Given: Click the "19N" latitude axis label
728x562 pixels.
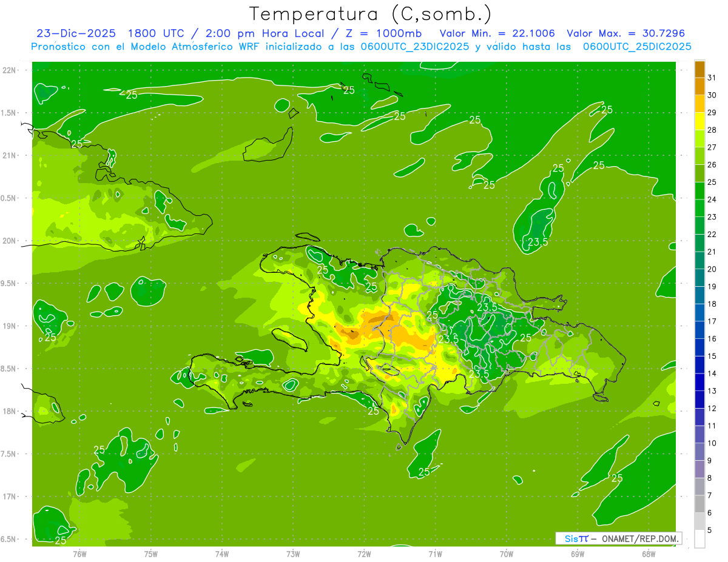Looking at the screenshot, I should pos(10,326).
